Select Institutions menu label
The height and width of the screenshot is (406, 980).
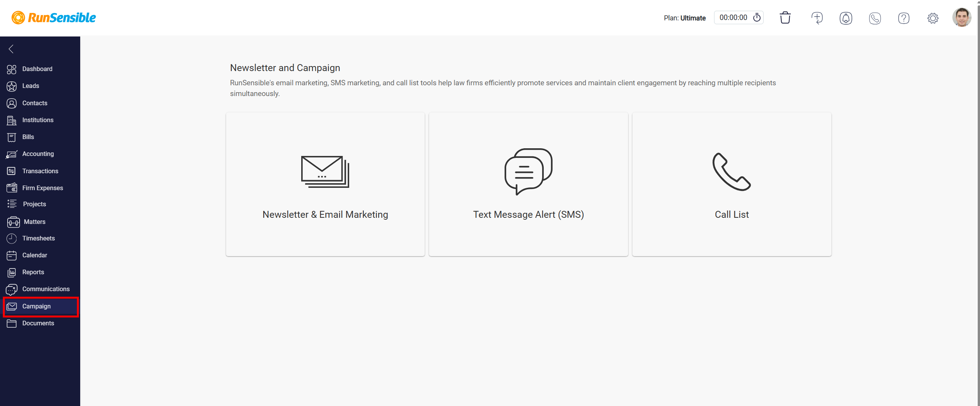point(38,120)
